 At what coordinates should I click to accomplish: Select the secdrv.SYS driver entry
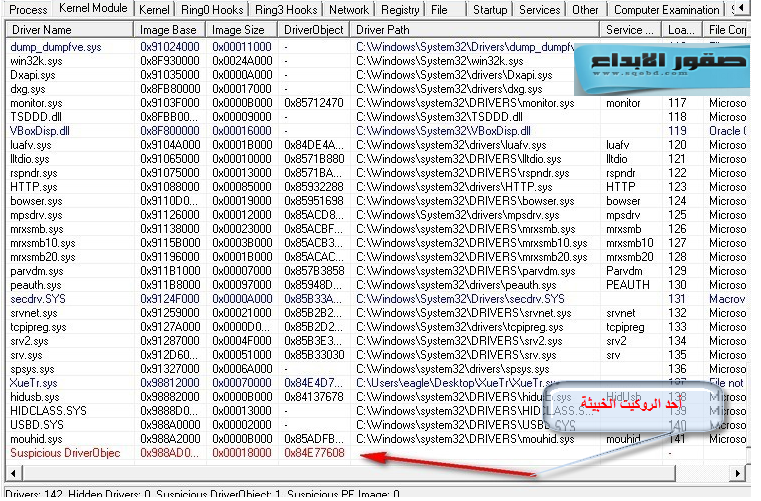coord(39,299)
